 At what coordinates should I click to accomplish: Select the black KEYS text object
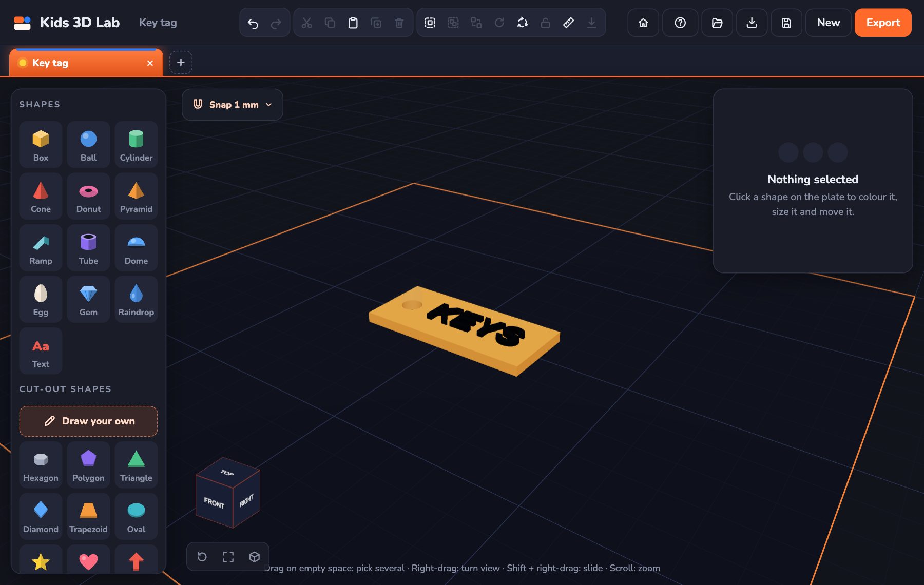tap(476, 325)
